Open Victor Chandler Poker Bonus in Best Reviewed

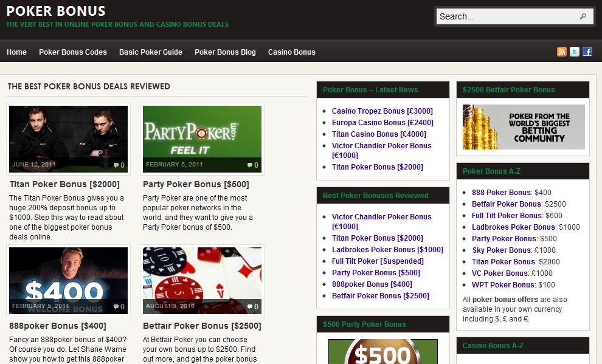(382, 221)
